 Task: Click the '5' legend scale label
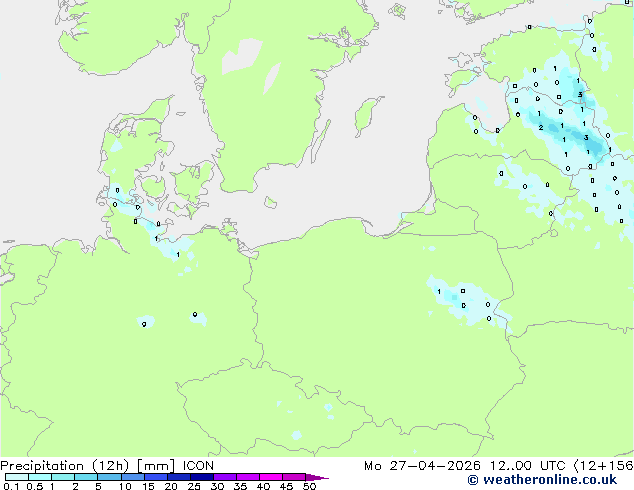tap(98, 486)
